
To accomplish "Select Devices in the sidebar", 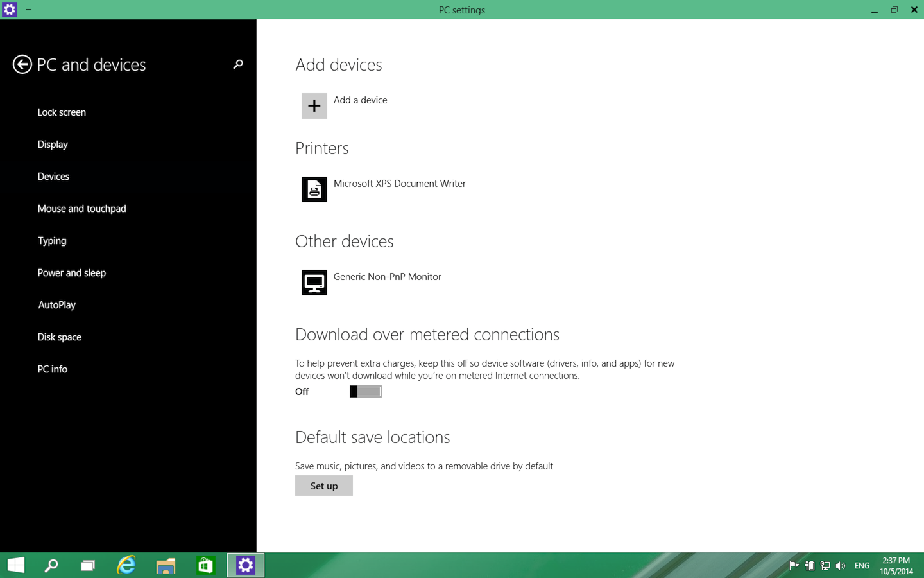I will (53, 177).
